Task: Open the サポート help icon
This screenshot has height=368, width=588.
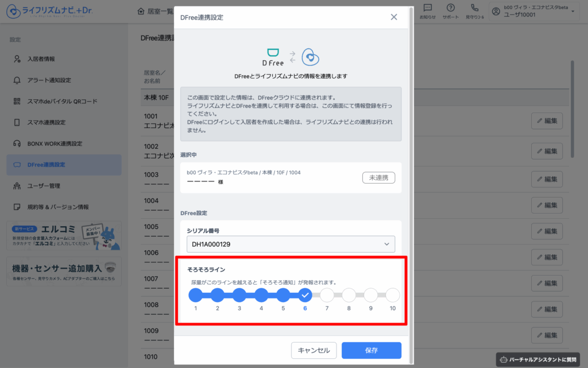Action: click(450, 8)
